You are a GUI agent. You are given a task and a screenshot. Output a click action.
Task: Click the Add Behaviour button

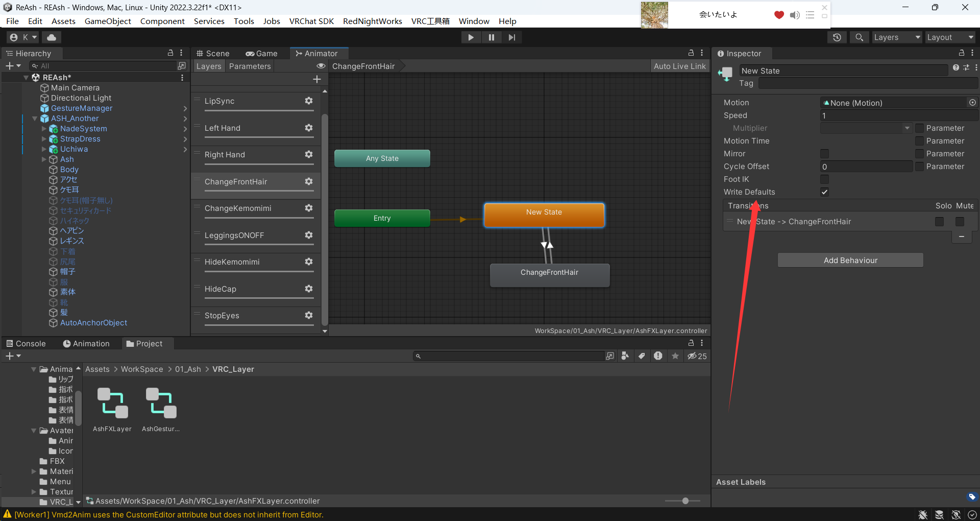(x=850, y=260)
